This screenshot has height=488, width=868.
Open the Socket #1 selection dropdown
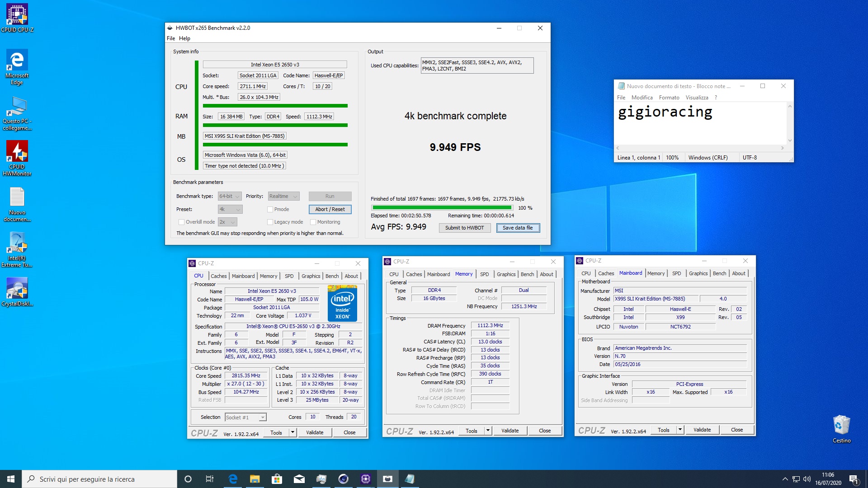pyautogui.click(x=245, y=418)
